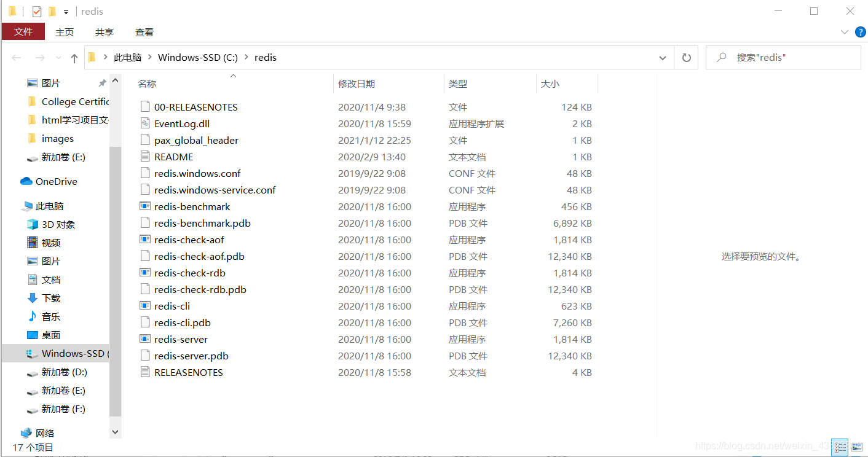Click the redis breadcrumb in address bar

pos(266,57)
